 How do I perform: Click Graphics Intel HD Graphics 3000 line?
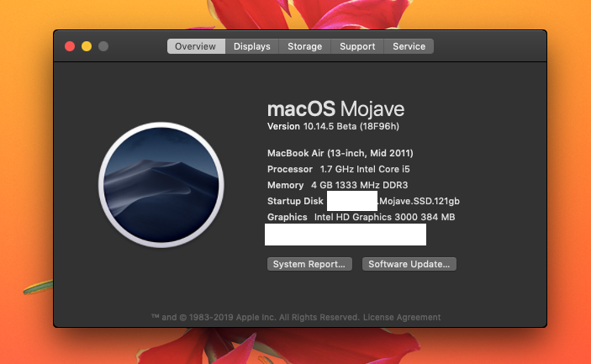point(361,217)
